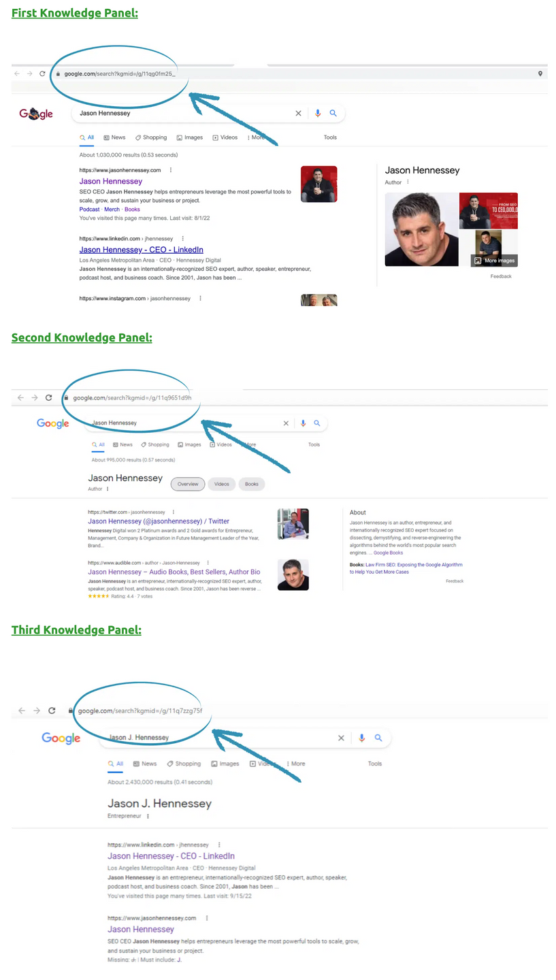
Task: Open three-dot menu beside jasonhennessey.com URL in first result
Action: [x=171, y=170]
